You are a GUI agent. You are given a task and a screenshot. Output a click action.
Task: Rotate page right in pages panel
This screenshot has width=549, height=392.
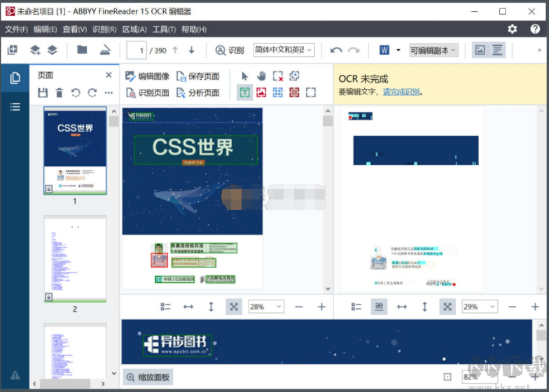click(92, 92)
